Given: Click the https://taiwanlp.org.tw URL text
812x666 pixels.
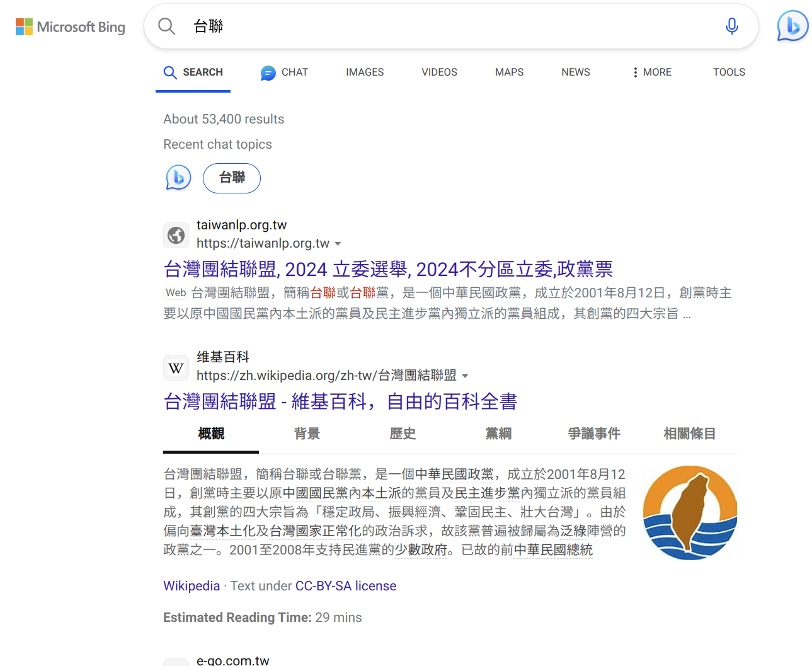Looking at the screenshot, I should pos(263,243).
